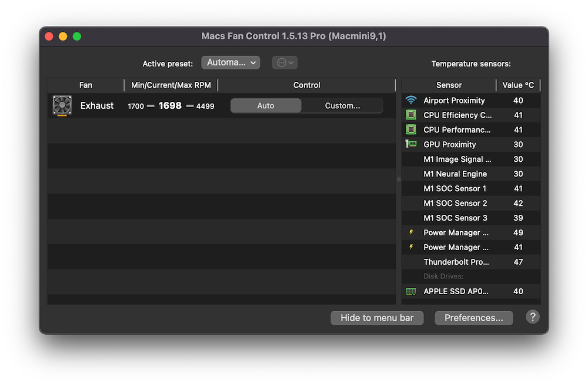Screen dimensions: 588x386
Task: Click the Control column header
Action: pyautogui.click(x=306, y=85)
